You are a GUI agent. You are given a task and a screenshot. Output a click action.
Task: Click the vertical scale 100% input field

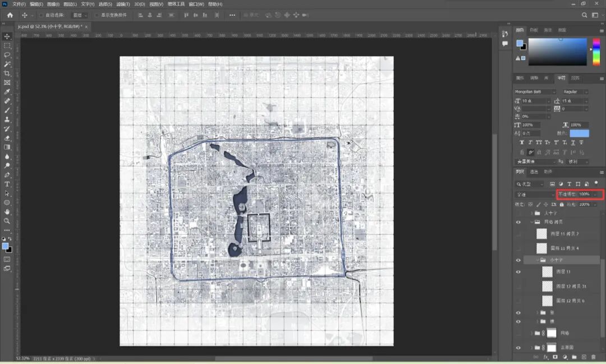(531, 125)
